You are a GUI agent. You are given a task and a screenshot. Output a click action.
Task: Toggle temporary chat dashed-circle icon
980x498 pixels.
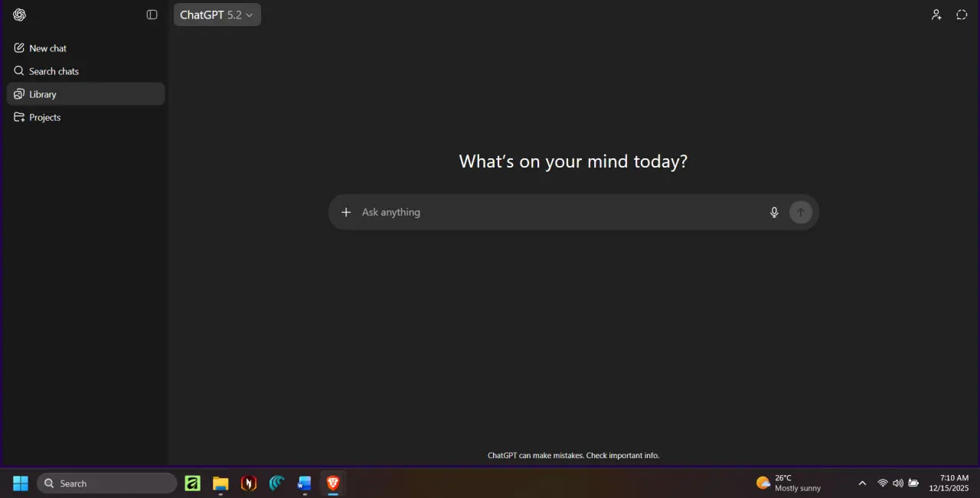(x=962, y=15)
